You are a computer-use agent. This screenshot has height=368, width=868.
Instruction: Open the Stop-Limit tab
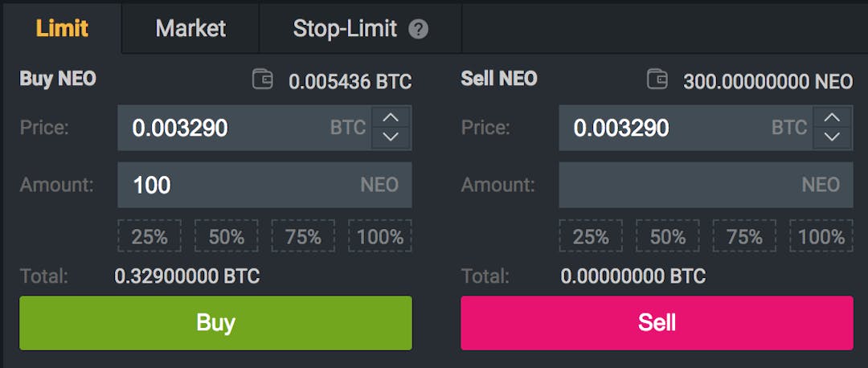346,29
